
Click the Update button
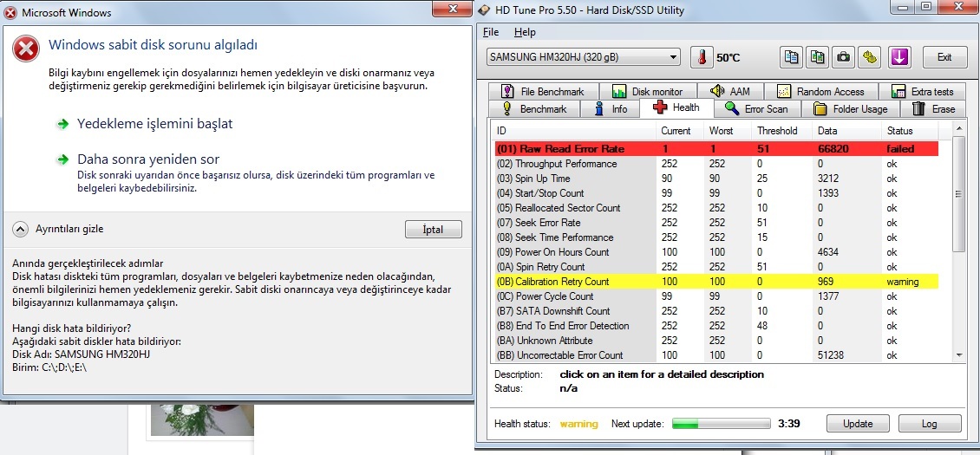[x=858, y=423]
